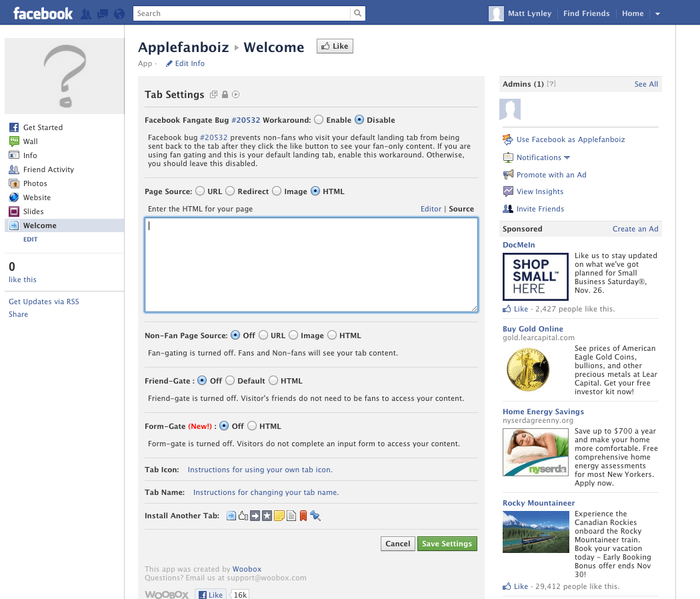This screenshot has height=599, width=700.
Task: Click the Save Settings button
Action: click(x=447, y=543)
